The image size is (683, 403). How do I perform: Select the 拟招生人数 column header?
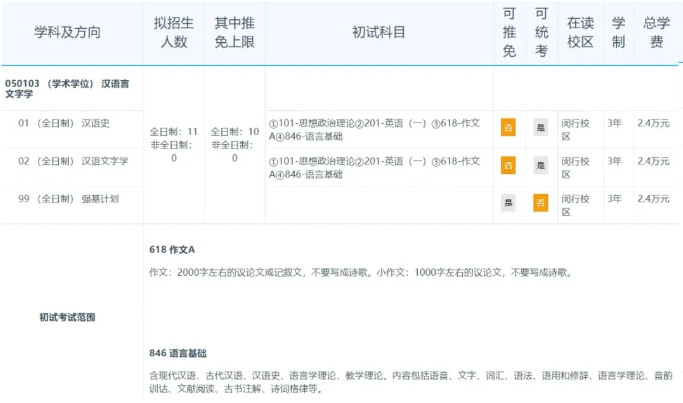pyautogui.click(x=174, y=33)
